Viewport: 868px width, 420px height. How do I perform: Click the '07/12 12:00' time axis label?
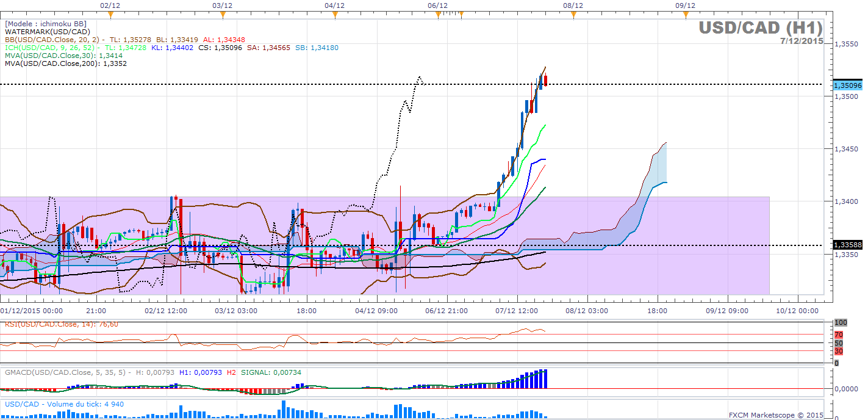pyautogui.click(x=517, y=310)
